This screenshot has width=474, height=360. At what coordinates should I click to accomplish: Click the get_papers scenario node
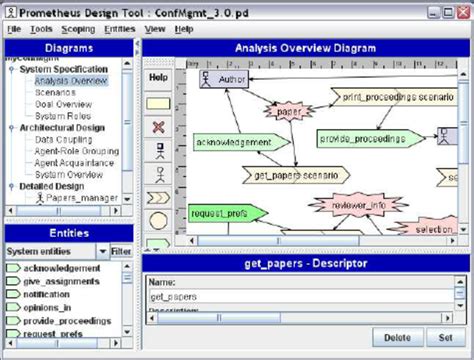pyautogui.click(x=296, y=175)
